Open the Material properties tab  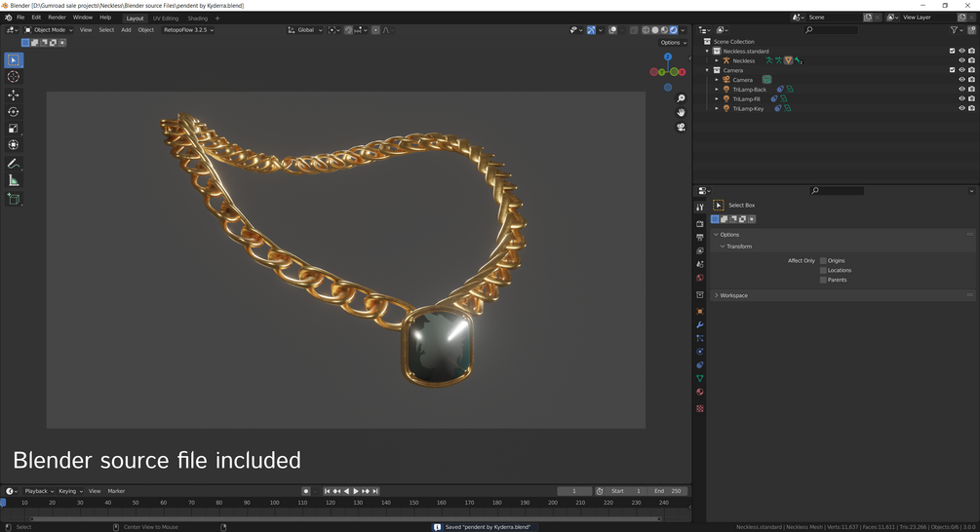(700, 392)
